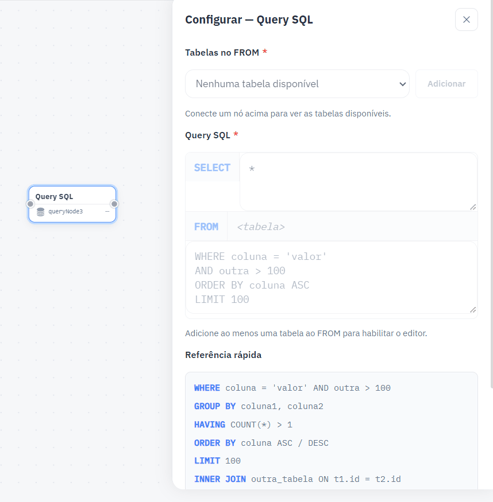Screen dimensions: 493x502
Task: Click the HAVING COUNT(*) > 1 line
Action: (243, 425)
